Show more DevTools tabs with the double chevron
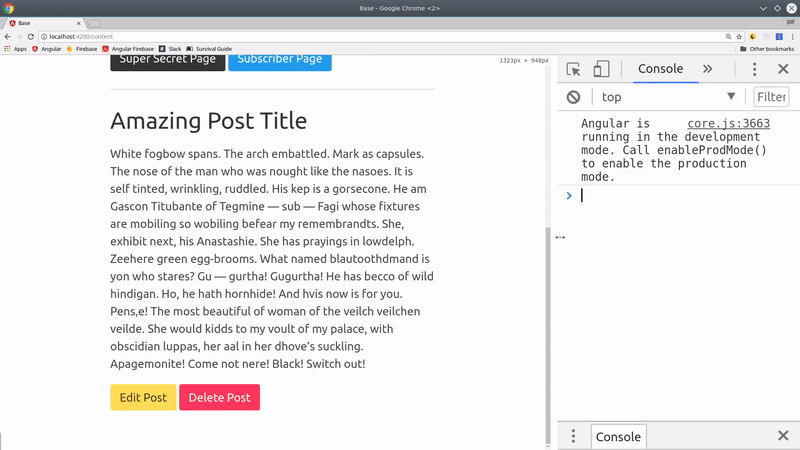Viewport: 800px width, 450px height. (707, 69)
